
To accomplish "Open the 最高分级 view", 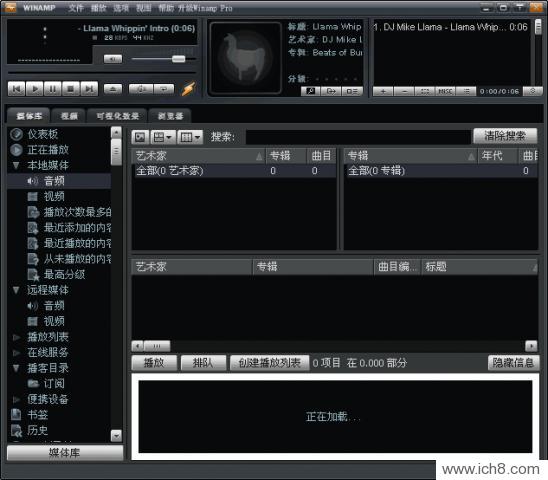I will tap(65, 274).
